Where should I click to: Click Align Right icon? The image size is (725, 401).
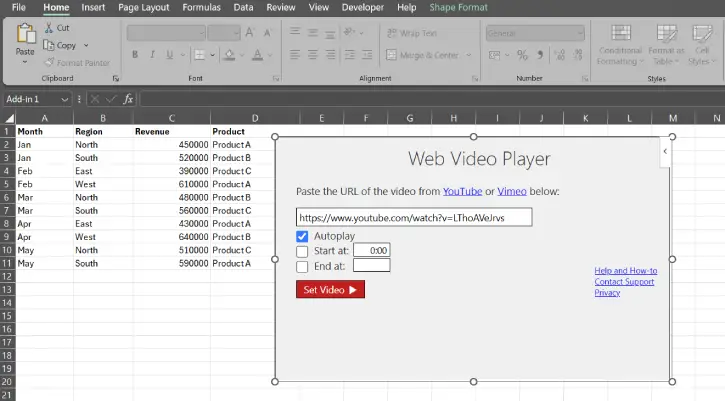coord(330,55)
